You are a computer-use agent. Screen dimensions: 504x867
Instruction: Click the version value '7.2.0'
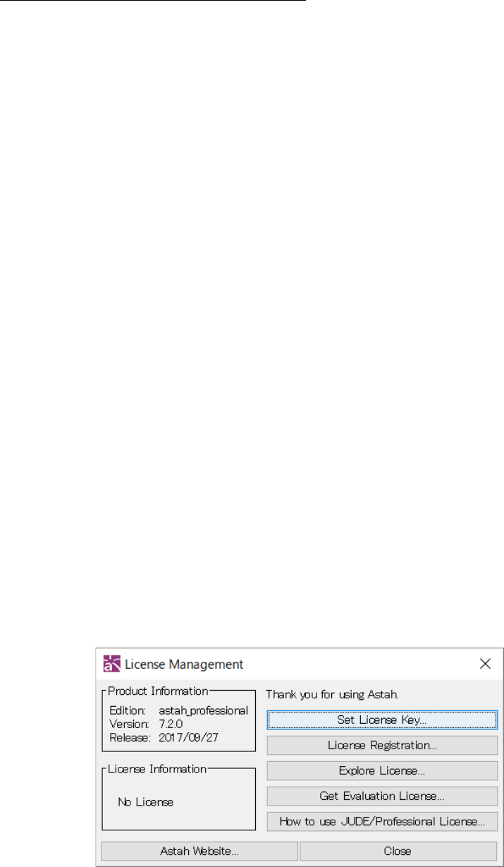[x=173, y=724]
